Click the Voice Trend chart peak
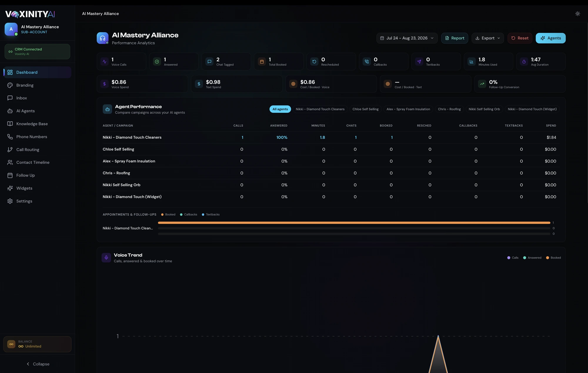 click(438, 337)
